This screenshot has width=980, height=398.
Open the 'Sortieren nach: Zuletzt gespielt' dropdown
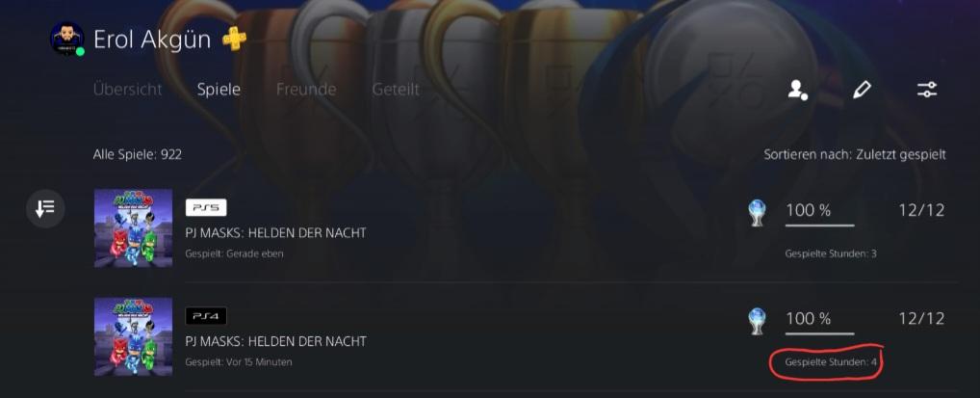coord(855,154)
